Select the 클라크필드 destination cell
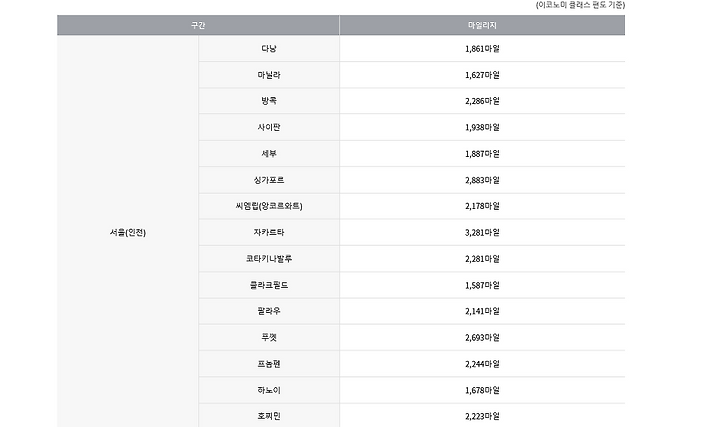Image resolution: width=720 pixels, height=427 pixels. 269,285
